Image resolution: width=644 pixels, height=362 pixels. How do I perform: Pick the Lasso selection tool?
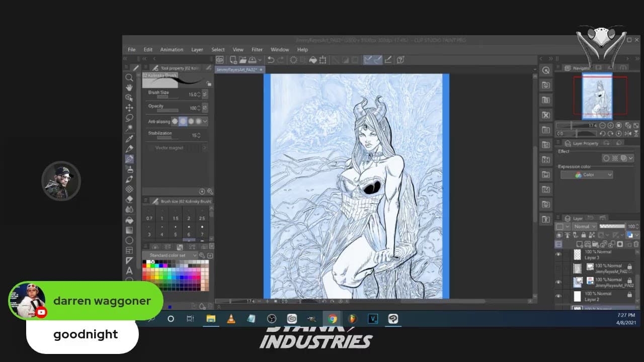[x=129, y=118]
